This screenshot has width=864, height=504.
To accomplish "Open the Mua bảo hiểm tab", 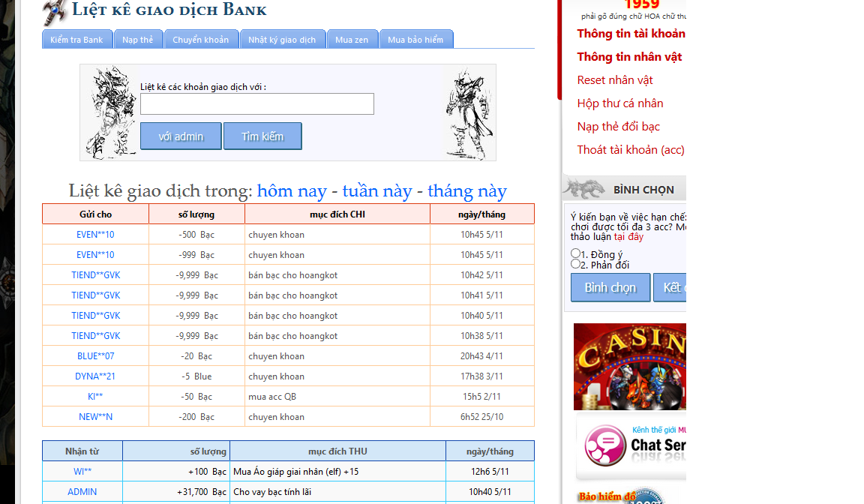I will click(415, 40).
